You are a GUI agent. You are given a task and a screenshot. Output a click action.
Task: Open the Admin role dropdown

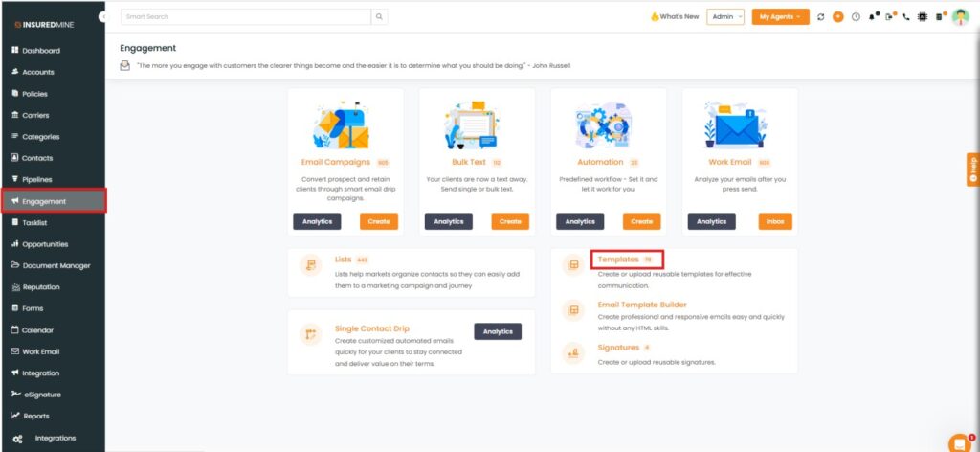pos(725,16)
